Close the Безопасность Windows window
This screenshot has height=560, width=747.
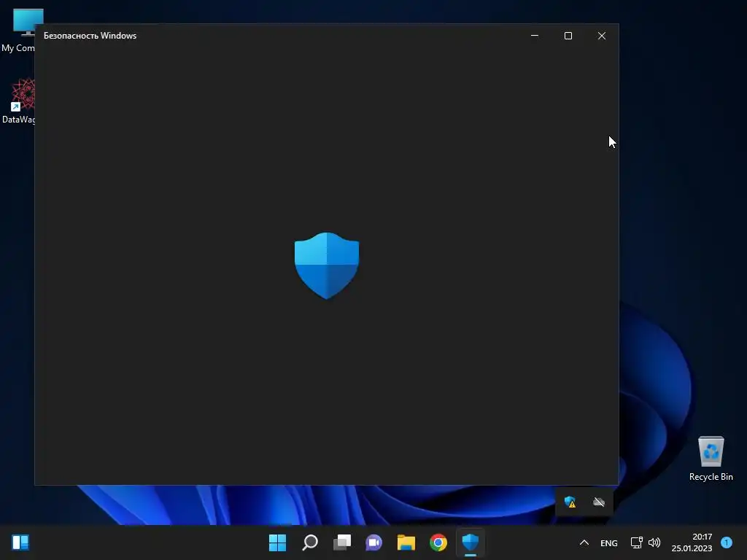point(602,36)
